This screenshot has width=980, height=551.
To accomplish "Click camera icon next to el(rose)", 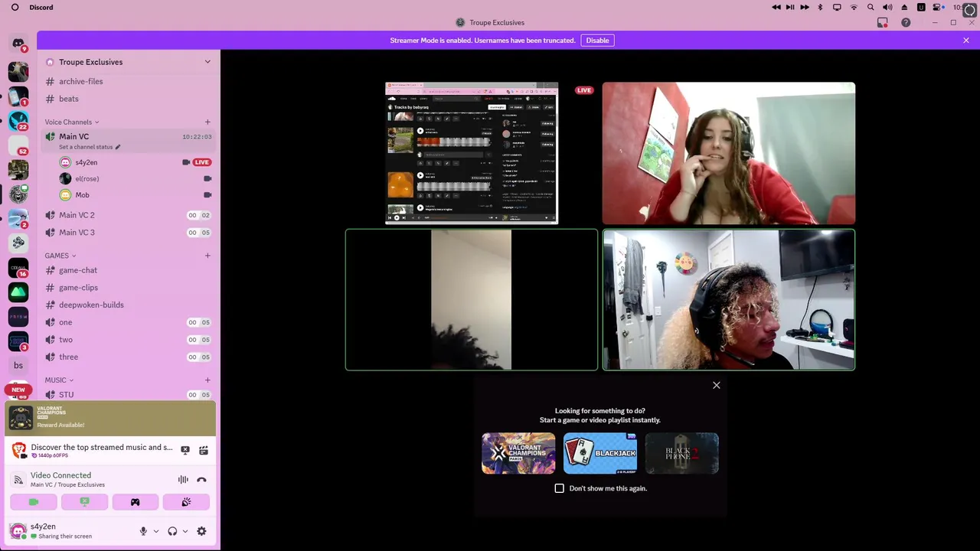I will (x=207, y=178).
